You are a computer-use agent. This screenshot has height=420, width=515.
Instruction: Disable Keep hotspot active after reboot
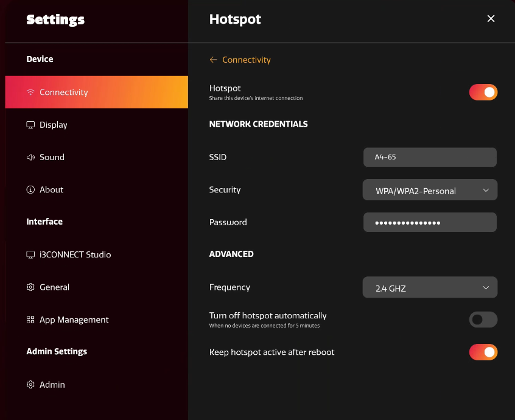click(x=483, y=352)
